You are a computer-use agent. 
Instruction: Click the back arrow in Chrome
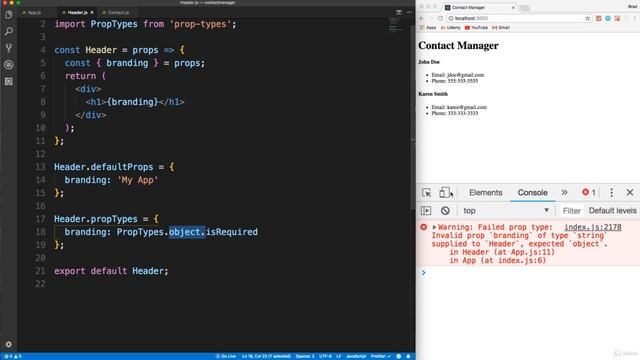click(x=422, y=18)
